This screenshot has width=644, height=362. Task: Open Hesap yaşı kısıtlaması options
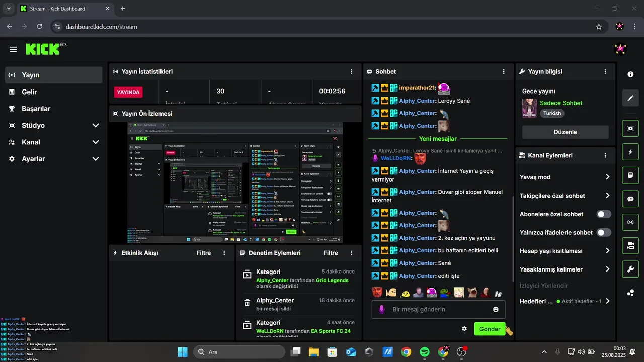click(608, 251)
